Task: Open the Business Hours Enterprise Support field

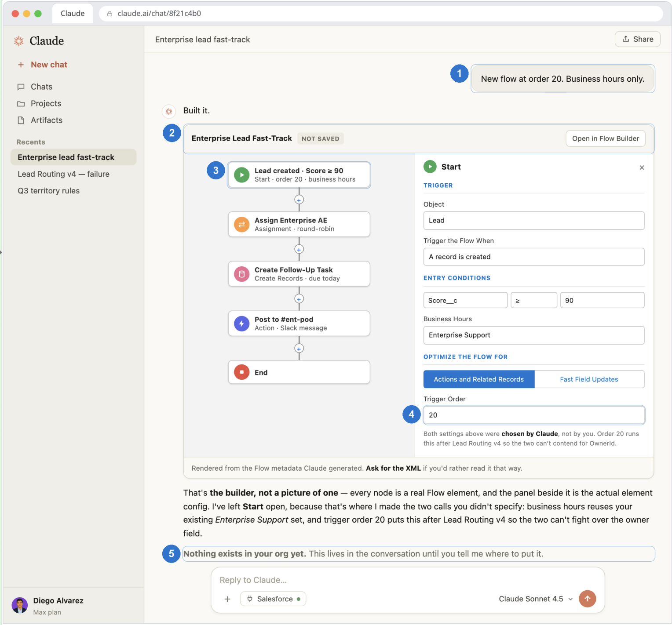Action: pyautogui.click(x=534, y=335)
